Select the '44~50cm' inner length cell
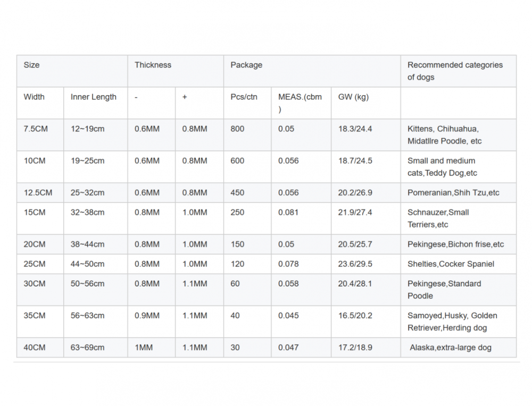Image resolution: width=532 pixels, height=406 pixels. 96,264
